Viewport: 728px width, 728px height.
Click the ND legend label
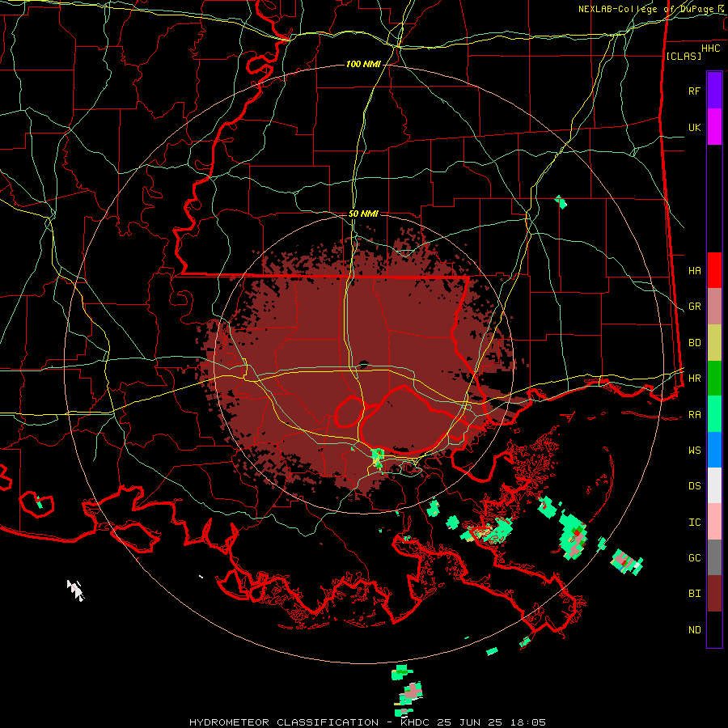point(694,630)
